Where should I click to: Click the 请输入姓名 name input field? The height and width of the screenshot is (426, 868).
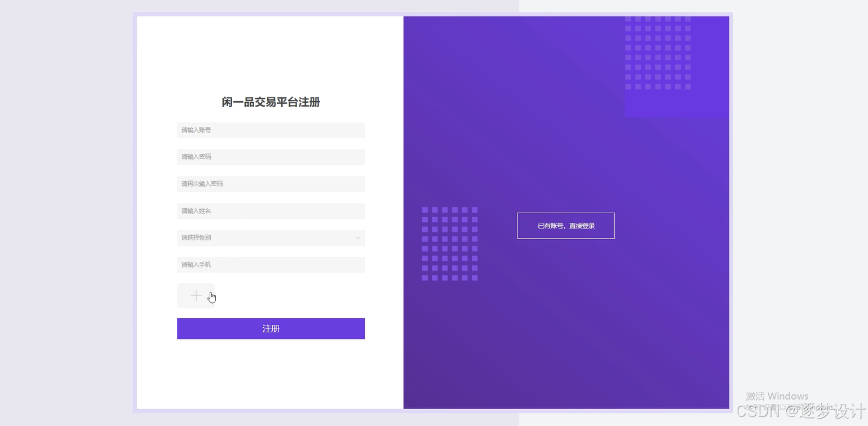click(x=271, y=210)
